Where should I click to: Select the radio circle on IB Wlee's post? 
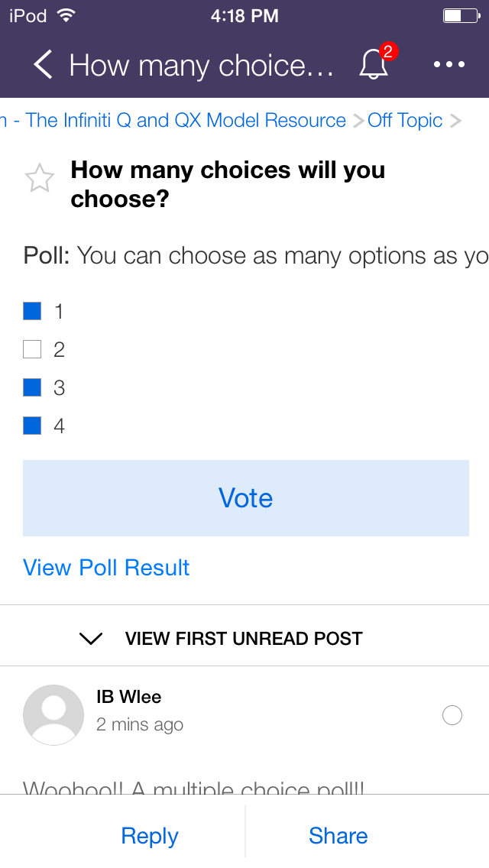[452, 715]
